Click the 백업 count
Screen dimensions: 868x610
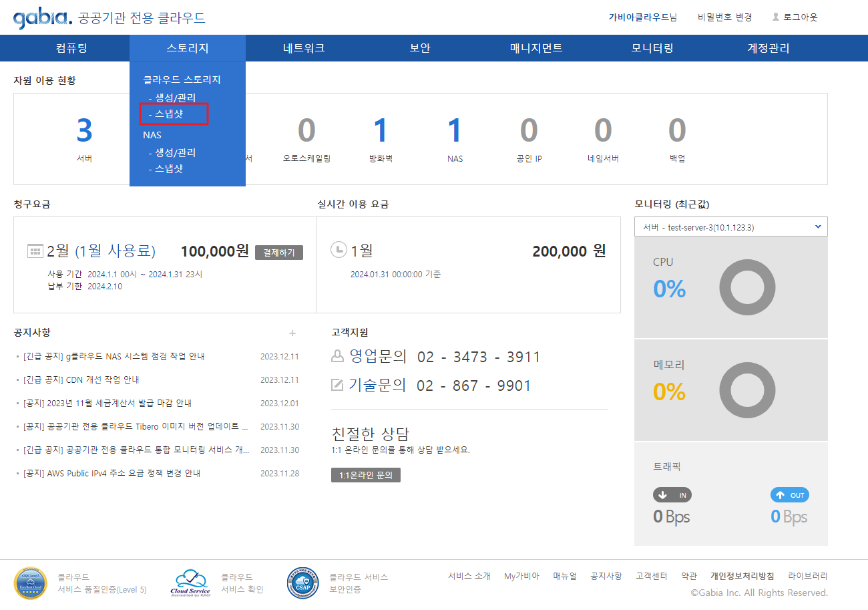[677, 130]
